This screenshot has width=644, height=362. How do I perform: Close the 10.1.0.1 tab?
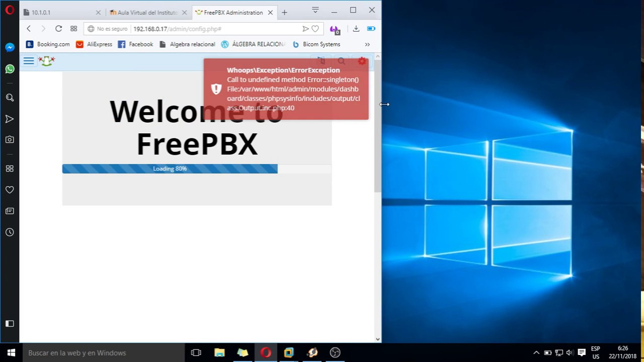[x=98, y=12]
